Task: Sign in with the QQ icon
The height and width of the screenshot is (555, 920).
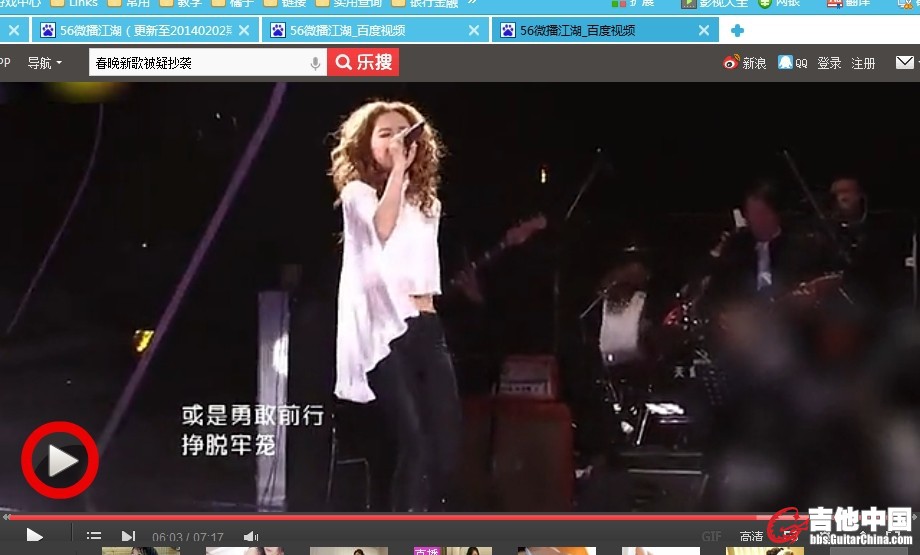Action: point(792,63)
